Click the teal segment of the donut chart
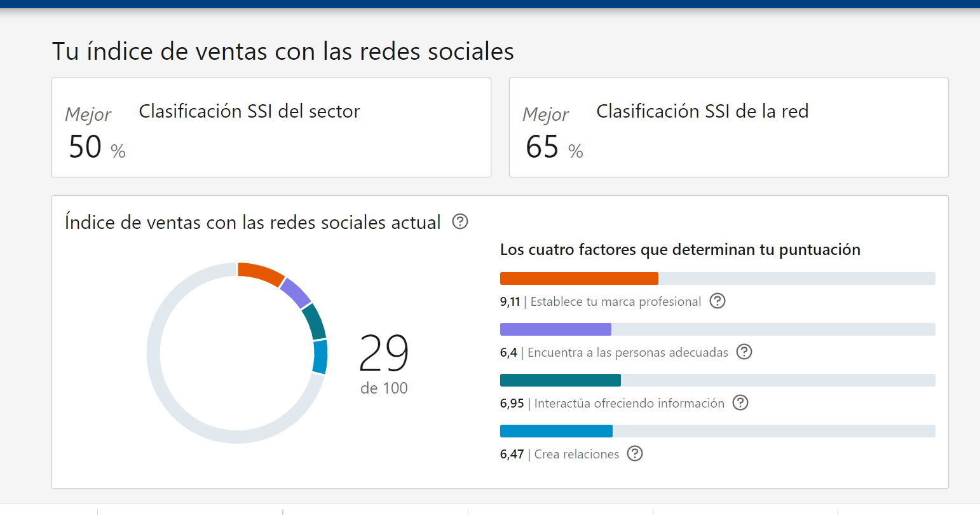Screen dimensions: 980x515 314,322
